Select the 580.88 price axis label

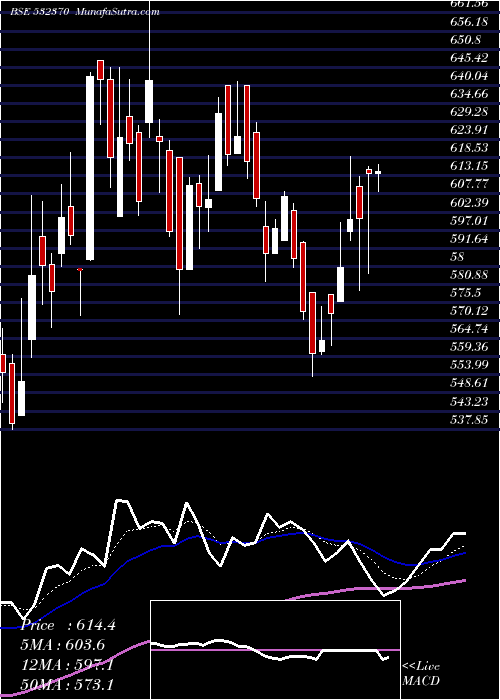click(x=468, y=275)
